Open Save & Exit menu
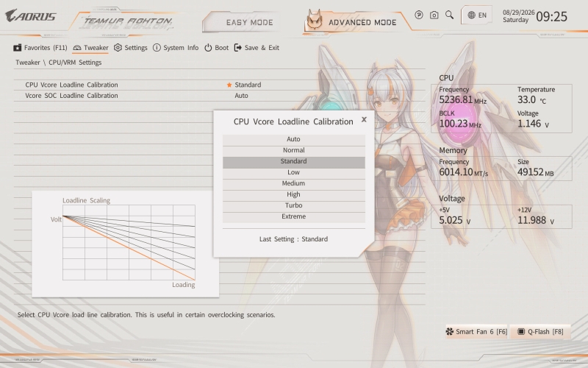This screenshot has height=368, width=588. coord(257,48)
